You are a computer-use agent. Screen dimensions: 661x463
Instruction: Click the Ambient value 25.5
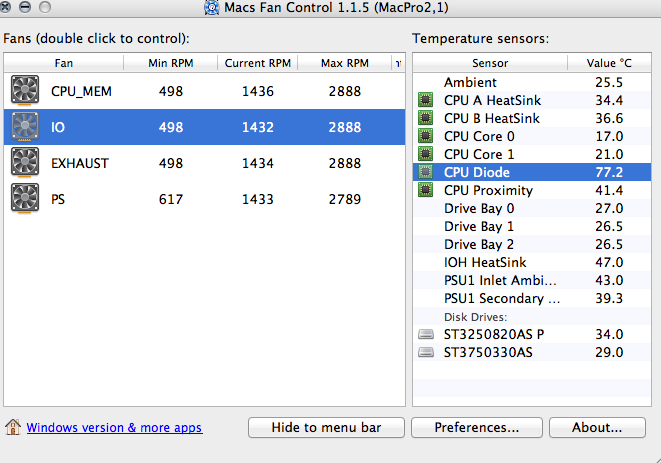point(609,82)
